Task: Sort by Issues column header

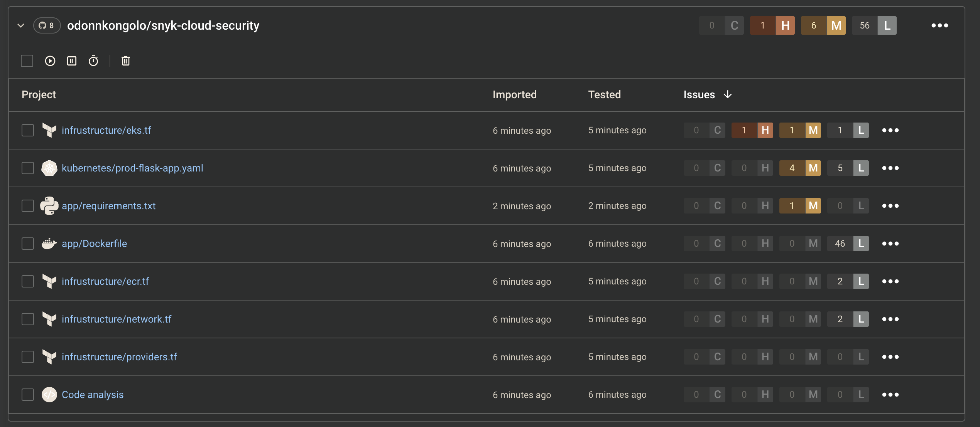Action: (x=699, y=95)
